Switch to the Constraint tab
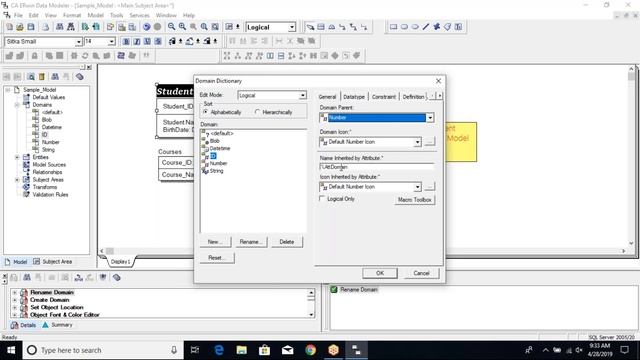Viewport: 640px width, 360px height. coord(384,97)
